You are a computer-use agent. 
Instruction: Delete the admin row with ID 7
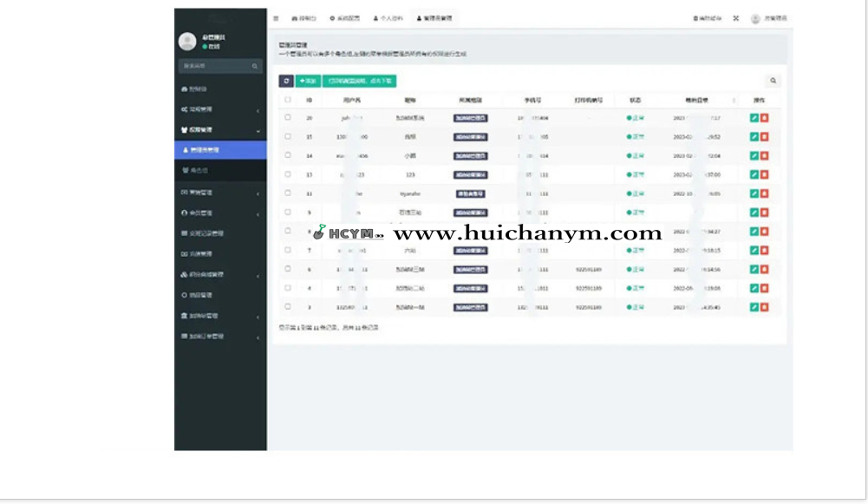(765, 251)
